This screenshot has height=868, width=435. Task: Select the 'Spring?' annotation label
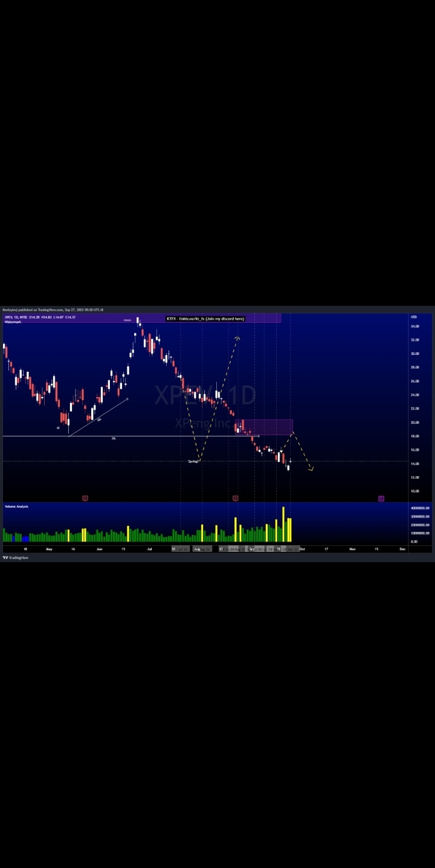[x=193, y=461]
